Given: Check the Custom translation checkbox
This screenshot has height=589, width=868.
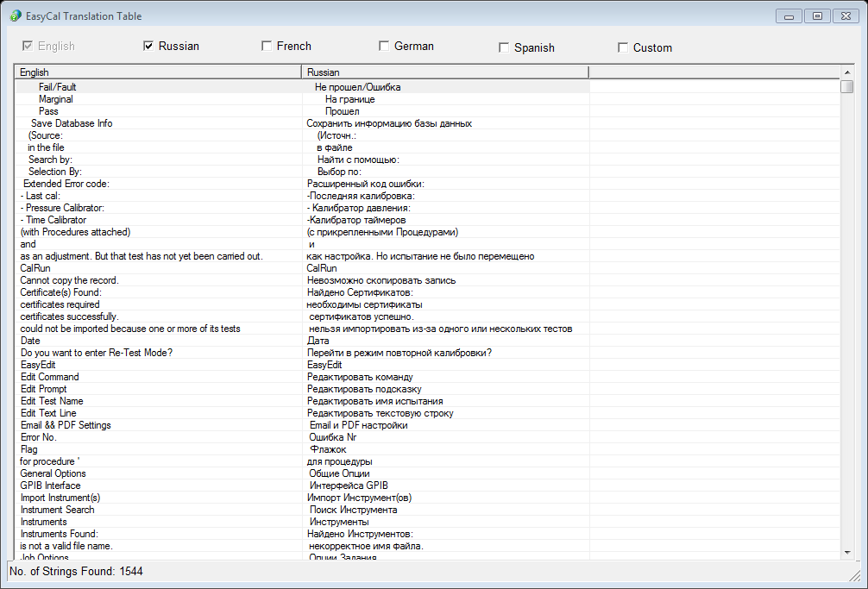Looking at the screenshot, I should point(623,47).
